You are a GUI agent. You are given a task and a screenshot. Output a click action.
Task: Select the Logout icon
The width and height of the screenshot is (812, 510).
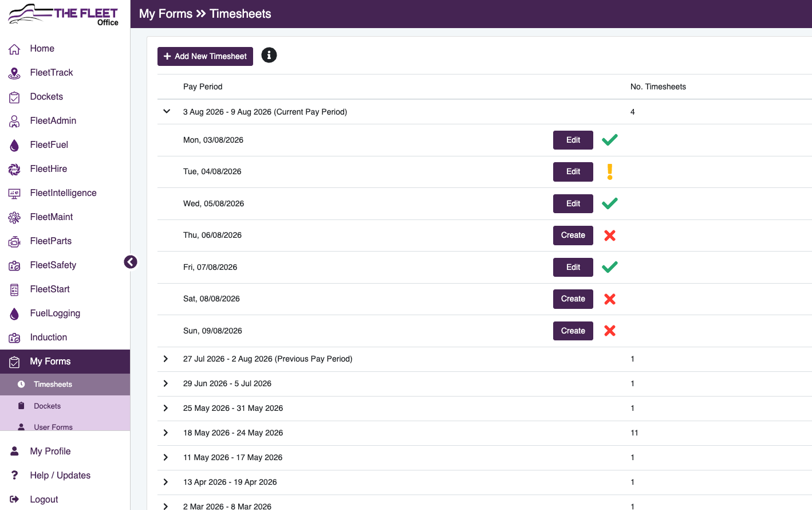14,499
